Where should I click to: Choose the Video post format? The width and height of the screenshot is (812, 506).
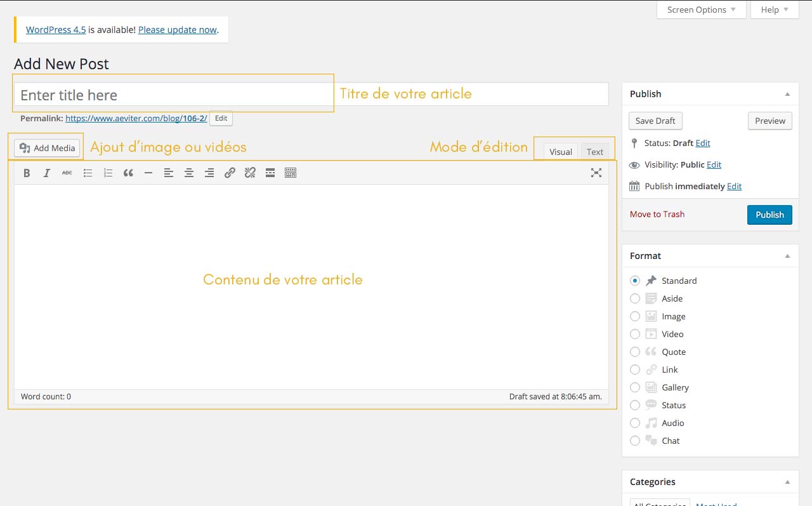[635, 334]
